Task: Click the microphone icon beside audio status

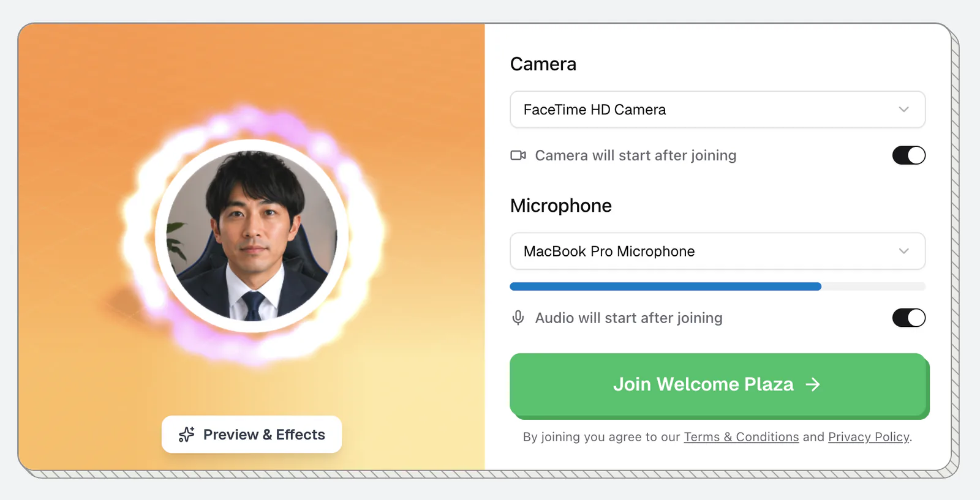Action: 518,318
